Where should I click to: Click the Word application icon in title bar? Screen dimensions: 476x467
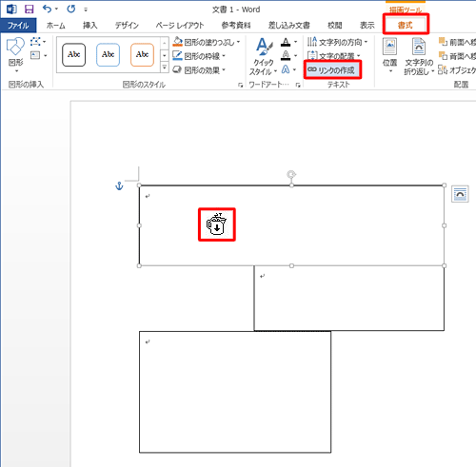11,10
